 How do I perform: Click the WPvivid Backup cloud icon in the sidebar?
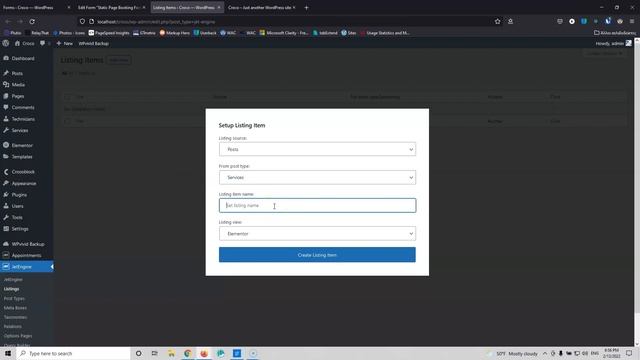[x=6, y=244]
